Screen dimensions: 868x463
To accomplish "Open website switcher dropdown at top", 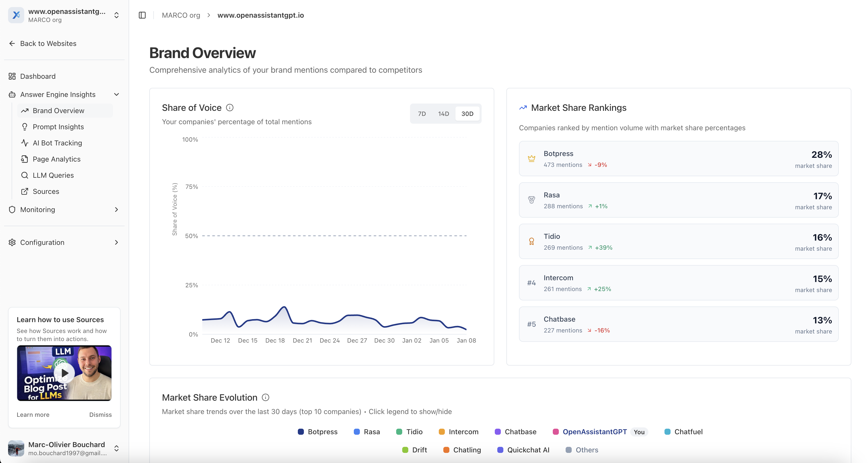I will click(x=116, y=15).
